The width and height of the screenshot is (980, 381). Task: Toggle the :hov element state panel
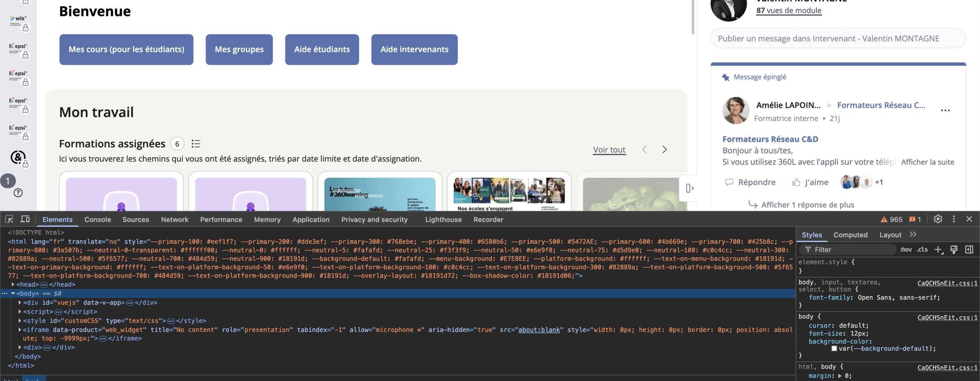tap(906, 250)
